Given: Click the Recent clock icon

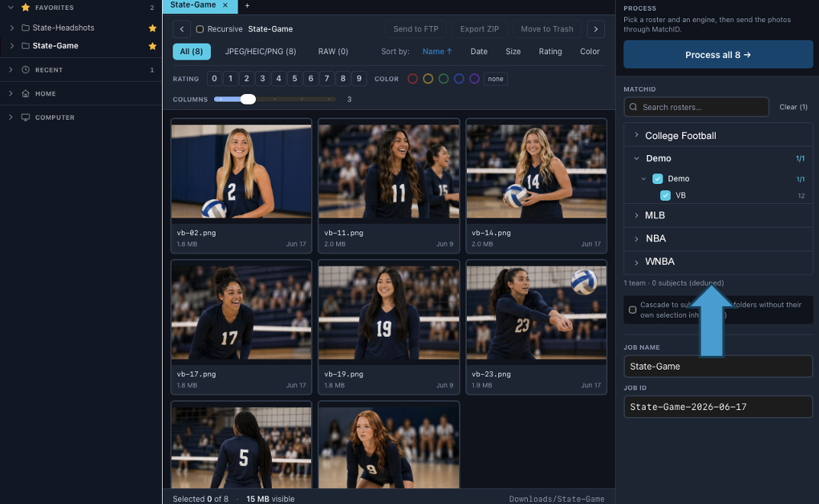Looking at the screenshot, I should [x=25, y=69].
